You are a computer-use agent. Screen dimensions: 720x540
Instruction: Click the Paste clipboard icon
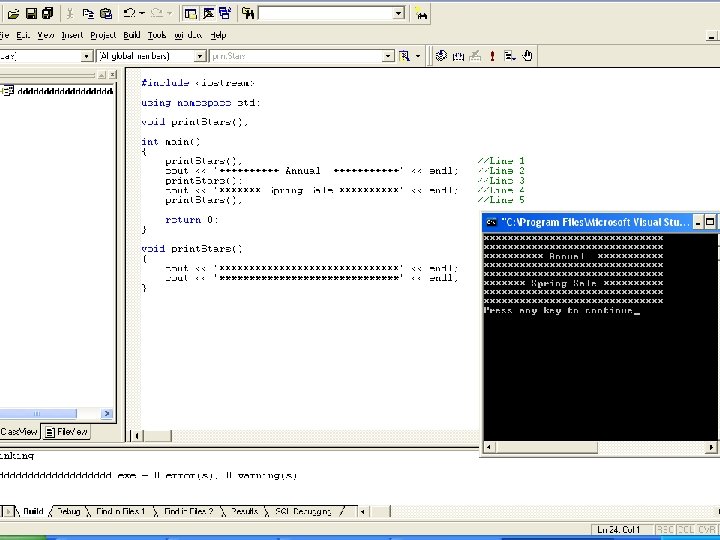click(x=105, y=13)
